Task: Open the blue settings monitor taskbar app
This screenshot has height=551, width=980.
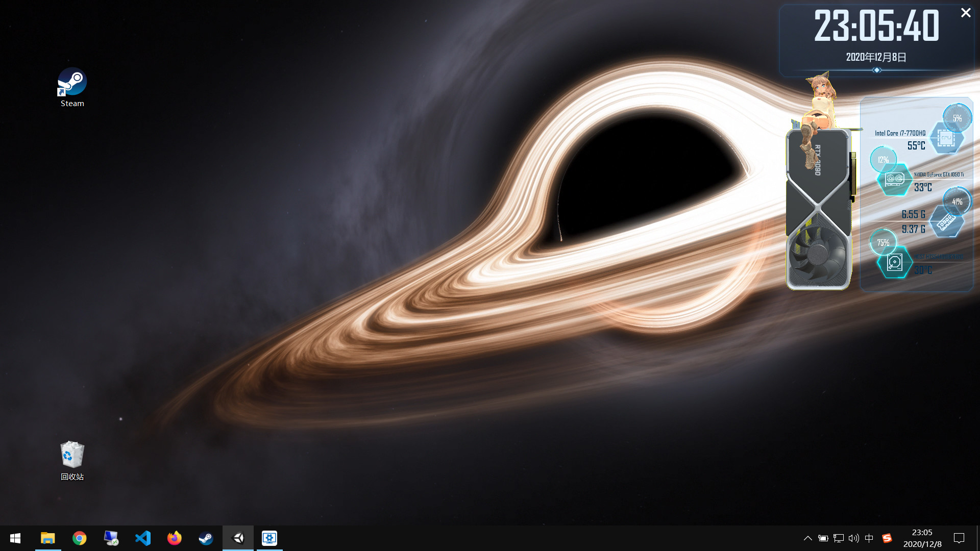Action: (269, 538)
